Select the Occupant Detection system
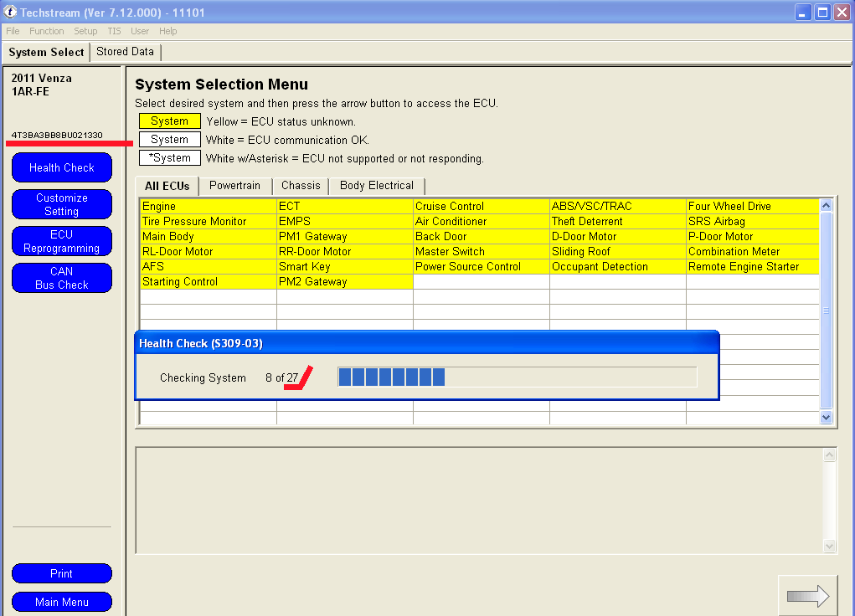 click(618, 266)
